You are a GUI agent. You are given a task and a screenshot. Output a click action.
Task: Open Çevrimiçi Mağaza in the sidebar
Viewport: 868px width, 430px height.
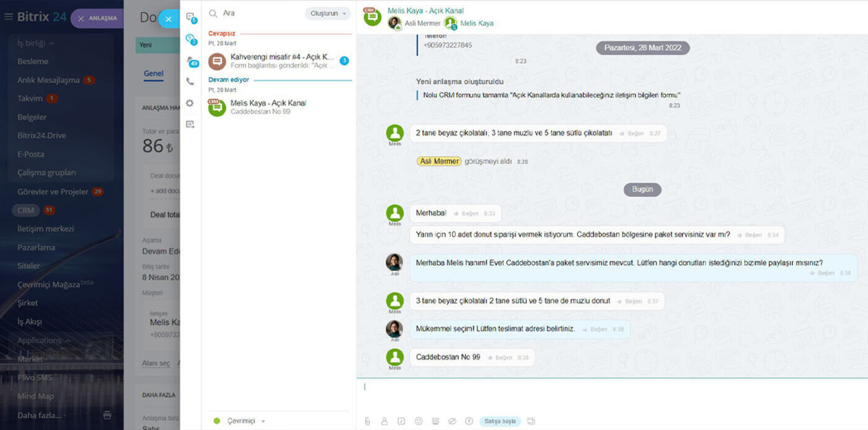click(x=55, y=284)
